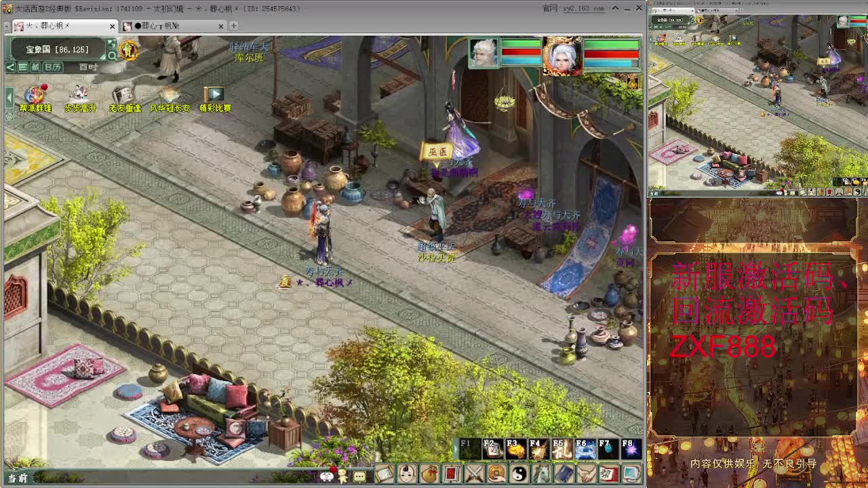Click the red framed scroll icon
Image resolution: width=868 pixels, height=488 pixels.
click(452, 474)
